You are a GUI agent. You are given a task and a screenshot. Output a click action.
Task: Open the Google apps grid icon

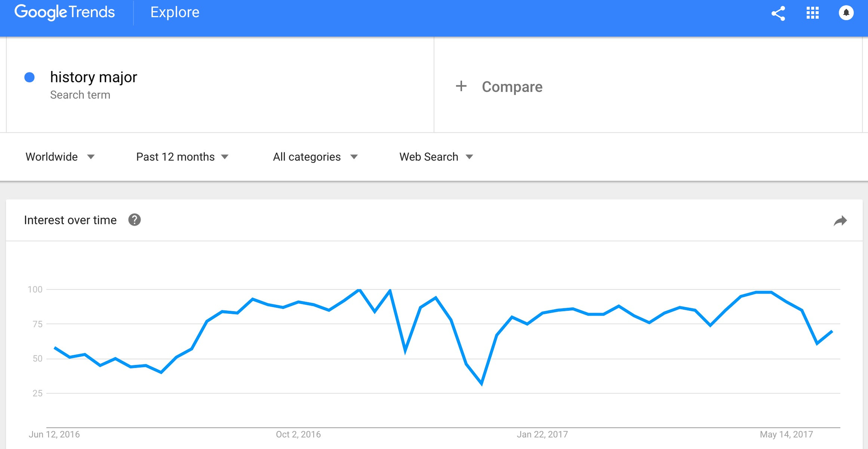(812, 13)
